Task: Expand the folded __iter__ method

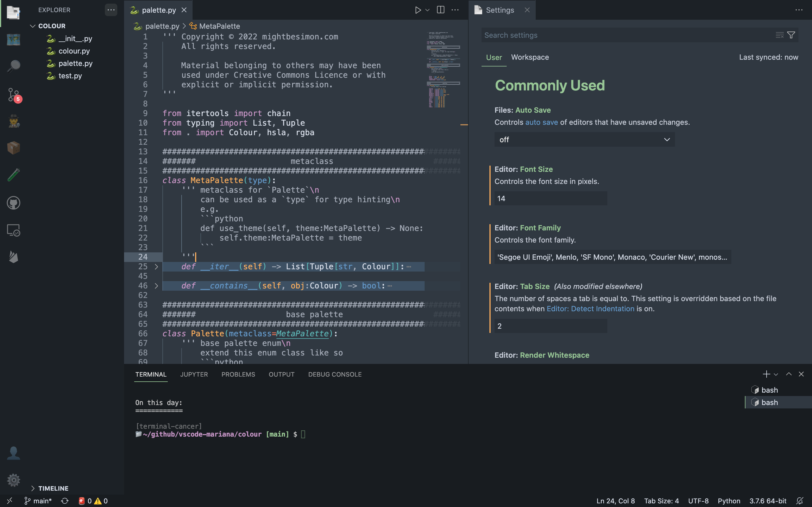Action: click(x=156, y=266)
